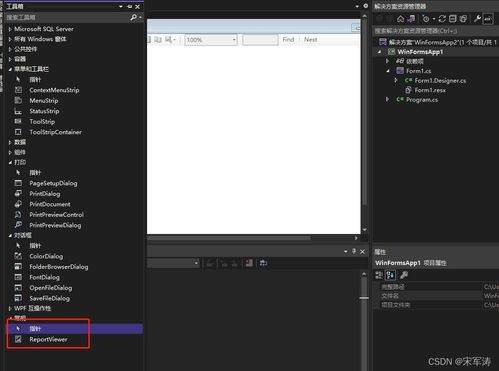Viewport: 499px width, 371px height.
Task: Select ContextMenuStrip control in toolbox
Action: (x=54, y=90)
